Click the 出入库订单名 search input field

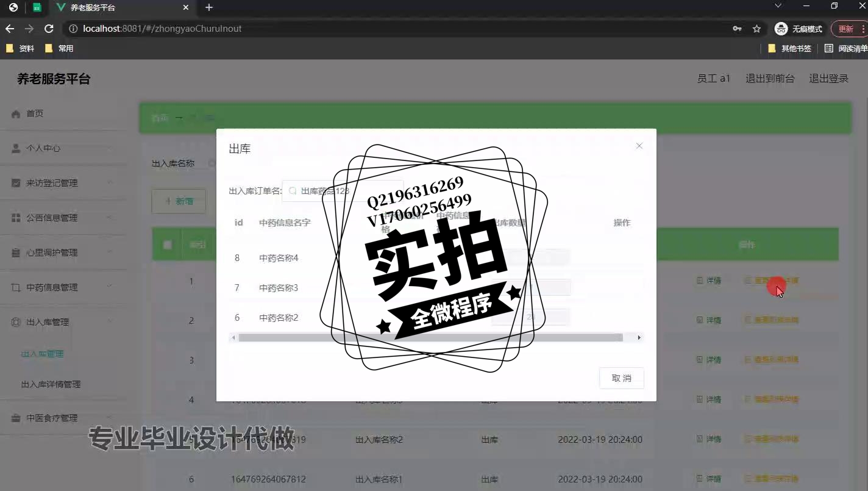pyautogui.click(x=343, y=191)
